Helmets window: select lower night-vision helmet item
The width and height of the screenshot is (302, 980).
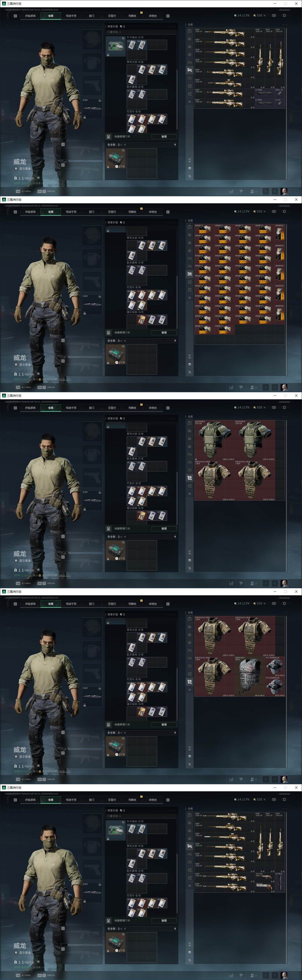275,686
